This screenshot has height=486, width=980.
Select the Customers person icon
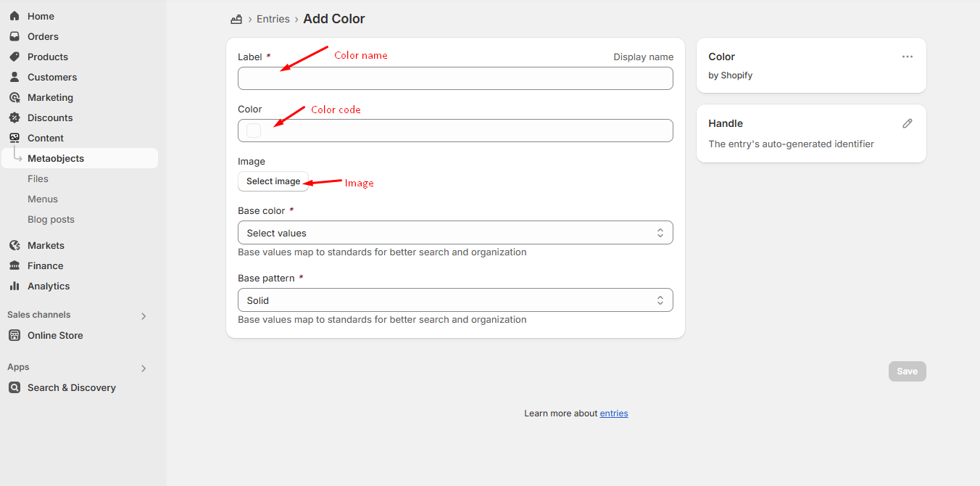click(x=14, y=77)
